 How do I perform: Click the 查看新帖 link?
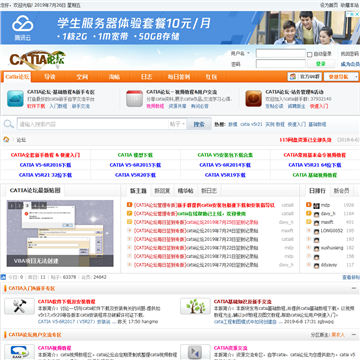pyautogui.click(x=351, y=277)
